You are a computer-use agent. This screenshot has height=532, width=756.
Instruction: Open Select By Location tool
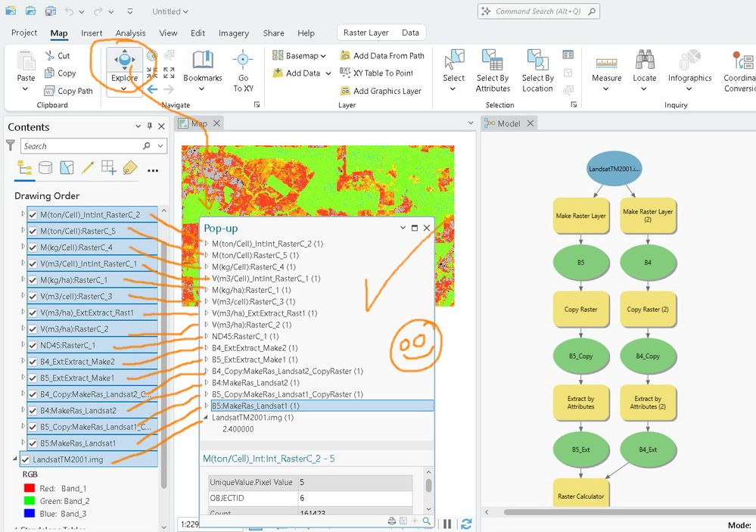[x=537, y=70]
